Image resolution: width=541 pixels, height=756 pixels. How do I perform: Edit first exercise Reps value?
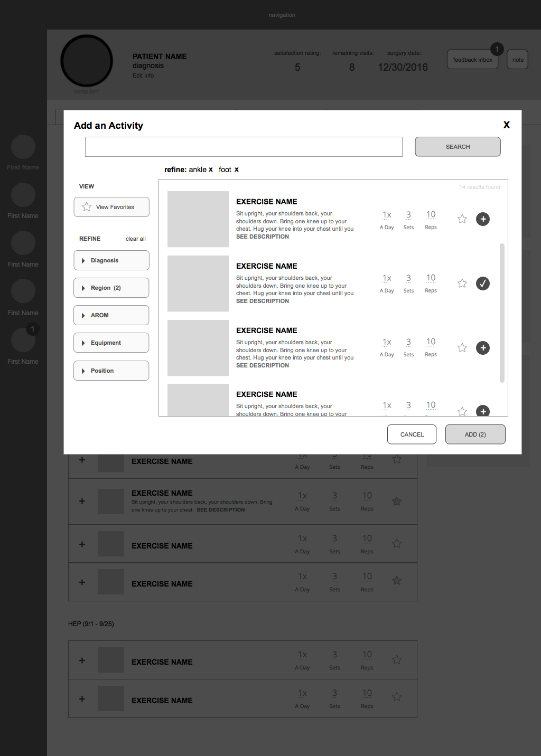click(431, 214)
